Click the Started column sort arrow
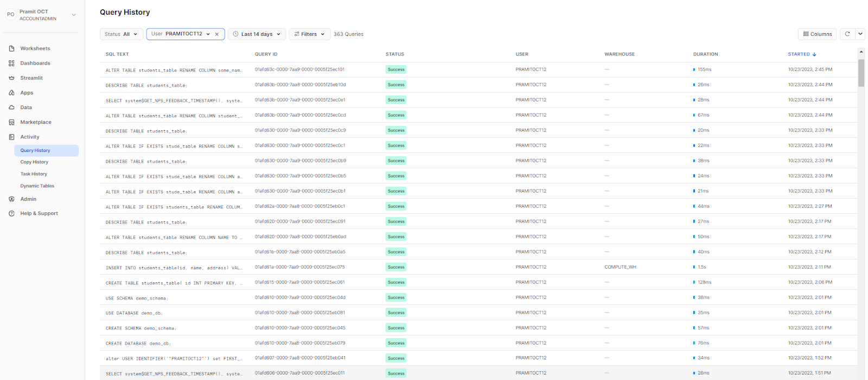The image size is (868, 380). [x=814, y=54]
